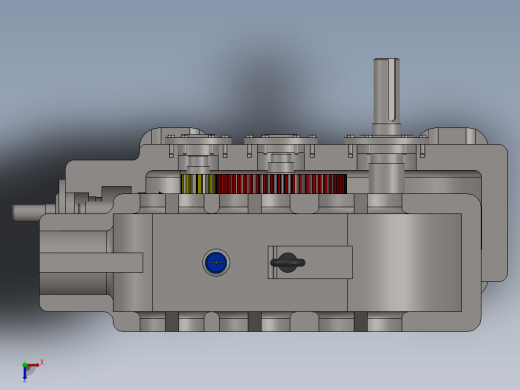Select the horizontal input shaft stub
Screen dimensions: 520x390
tap(29, 213)
